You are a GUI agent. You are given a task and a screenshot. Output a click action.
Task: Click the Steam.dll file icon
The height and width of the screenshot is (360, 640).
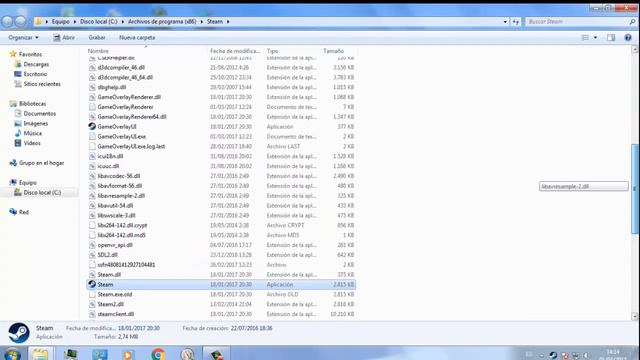coord(92,274)
